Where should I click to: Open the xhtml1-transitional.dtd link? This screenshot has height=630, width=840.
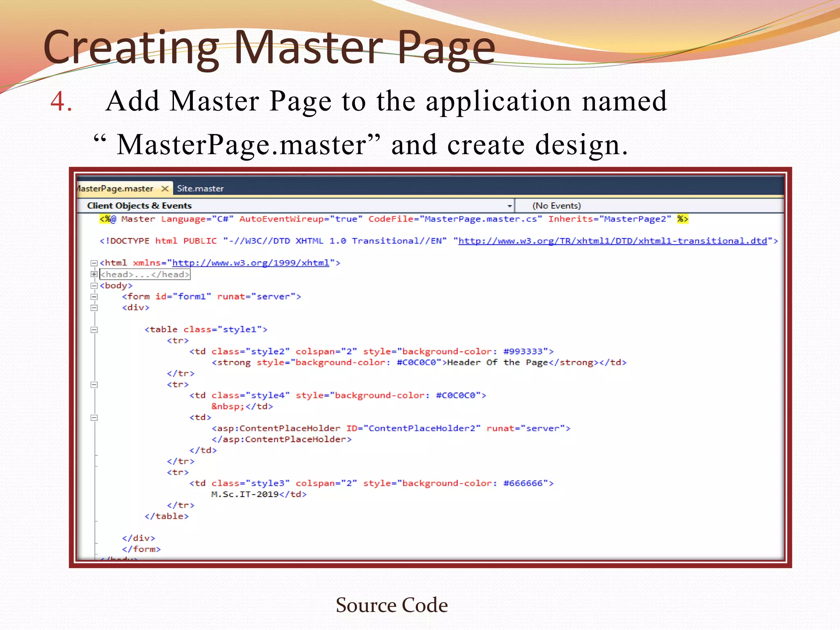click(612, 241)
